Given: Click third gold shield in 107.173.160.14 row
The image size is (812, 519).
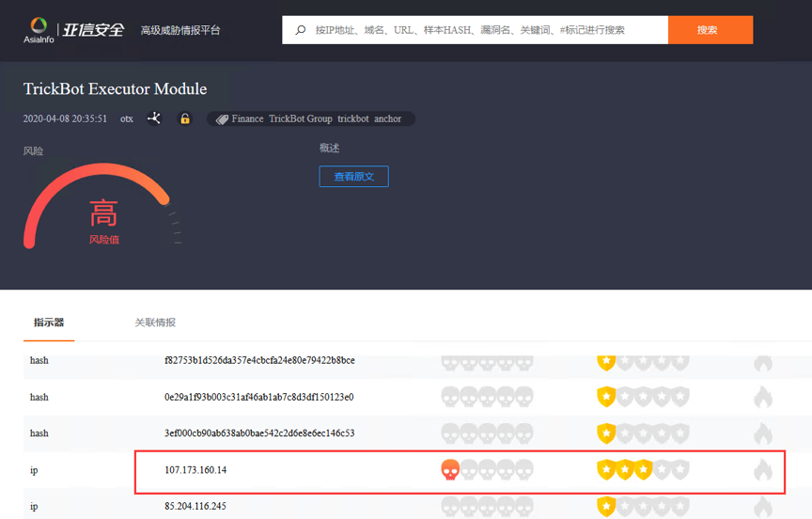Looking at the screenshot, I should pyautogui.click(x=643, y=470).
